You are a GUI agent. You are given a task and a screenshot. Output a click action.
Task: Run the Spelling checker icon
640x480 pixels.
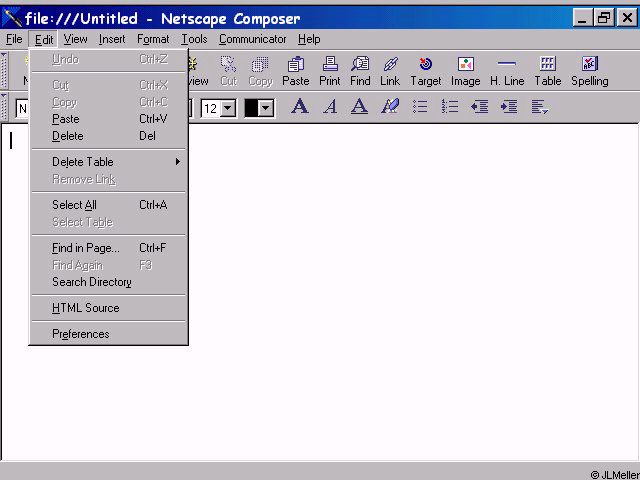(590, 71)
